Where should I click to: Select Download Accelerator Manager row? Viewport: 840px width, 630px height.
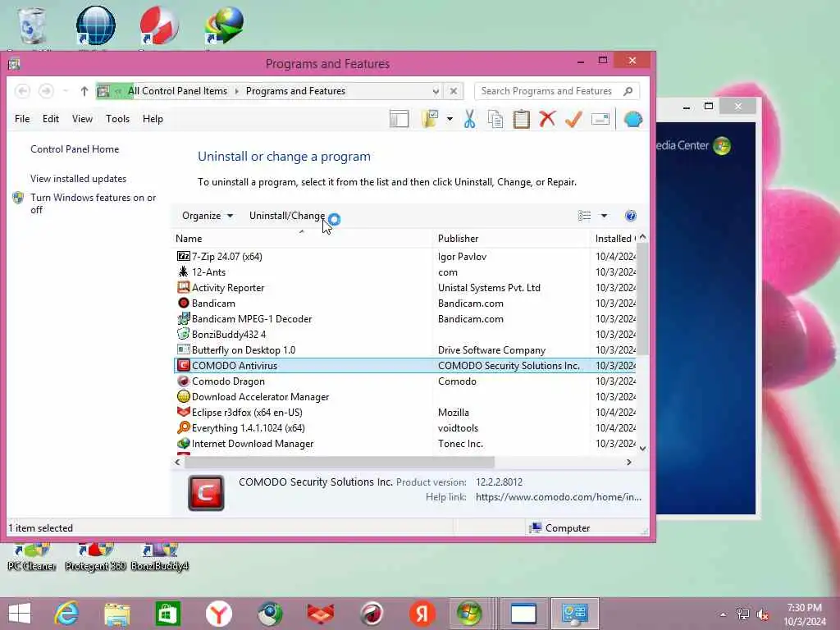click(x=405, y=397)
